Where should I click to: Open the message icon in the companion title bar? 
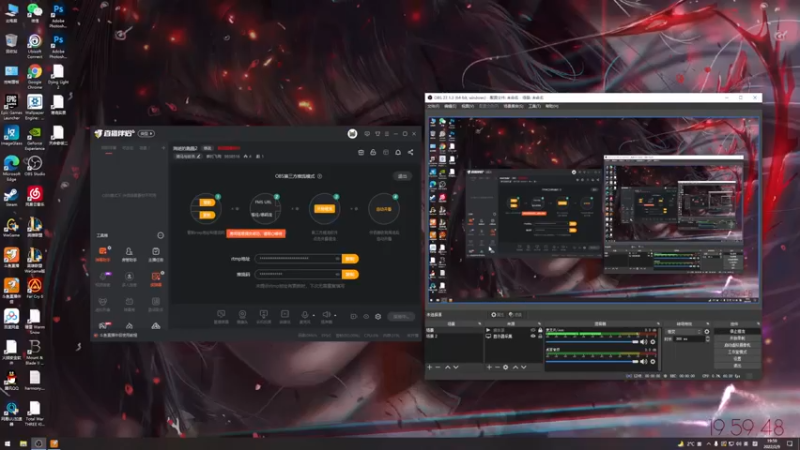(367, 134)
